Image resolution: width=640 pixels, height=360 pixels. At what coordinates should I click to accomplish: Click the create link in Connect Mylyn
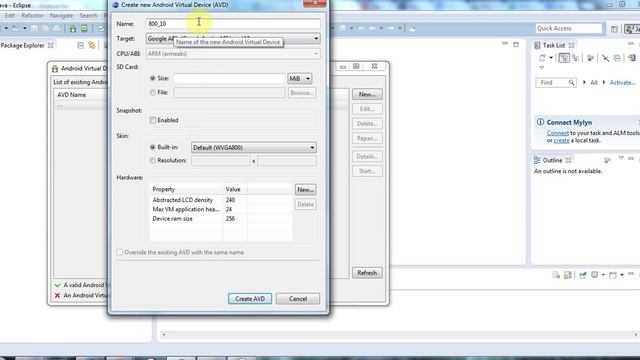coord(561,140)
